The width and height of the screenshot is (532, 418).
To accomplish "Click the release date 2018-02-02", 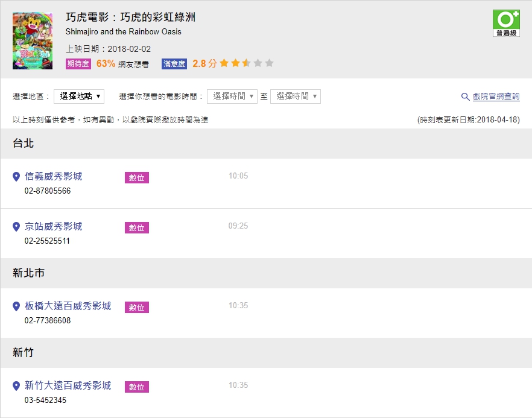I will tap(129, 49).
